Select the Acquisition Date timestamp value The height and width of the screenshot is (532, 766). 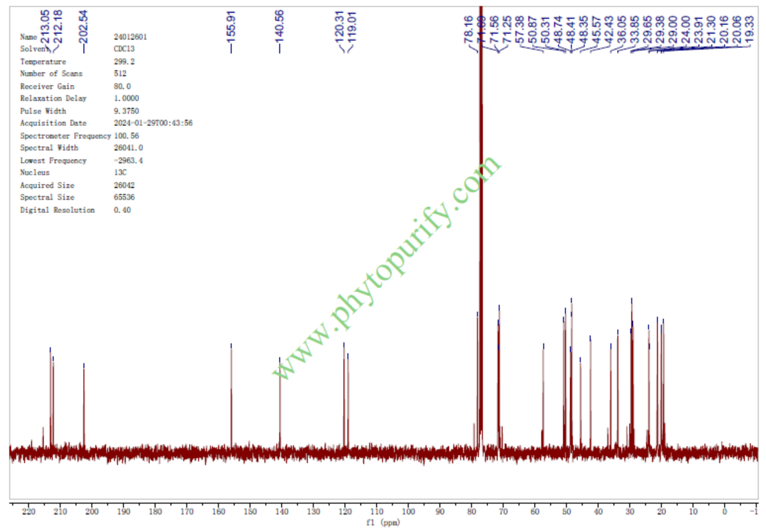[x=153, y=123]
